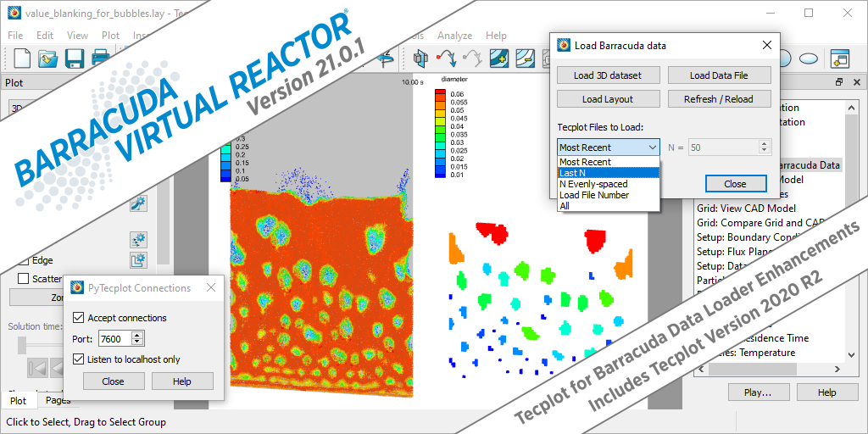Click Close in PyTecplot Connections dialog
Image resolution: width=868 pixels, height=434 pixels.
pyautogui.click(x=113, y=381)
